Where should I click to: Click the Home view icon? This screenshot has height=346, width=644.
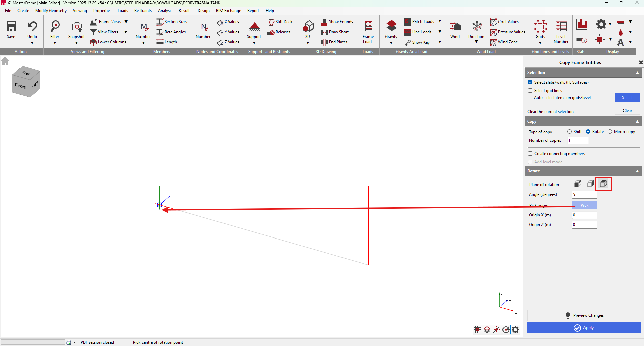[x=5, y=61]
